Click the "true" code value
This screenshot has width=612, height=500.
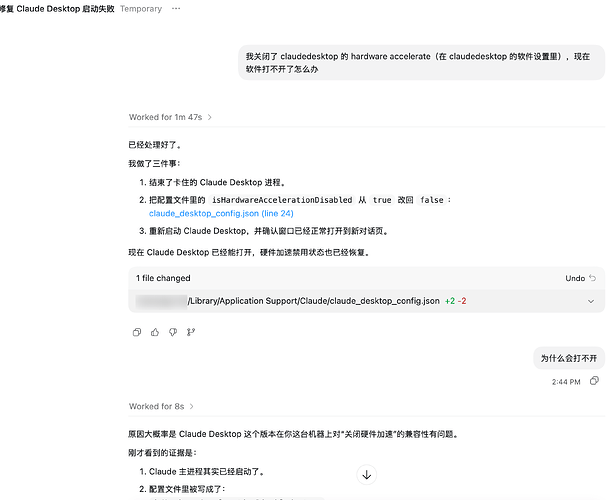point(382,200)
